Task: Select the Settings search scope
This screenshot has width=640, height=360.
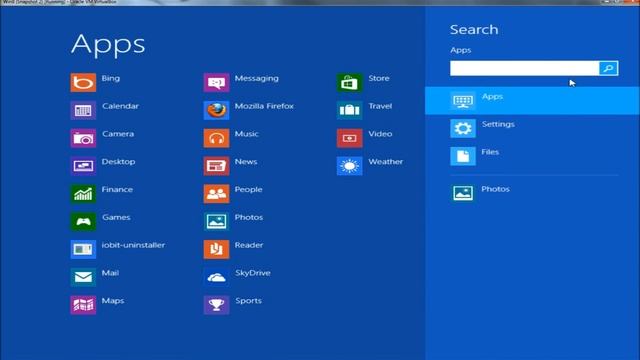Action: (532, 128)
